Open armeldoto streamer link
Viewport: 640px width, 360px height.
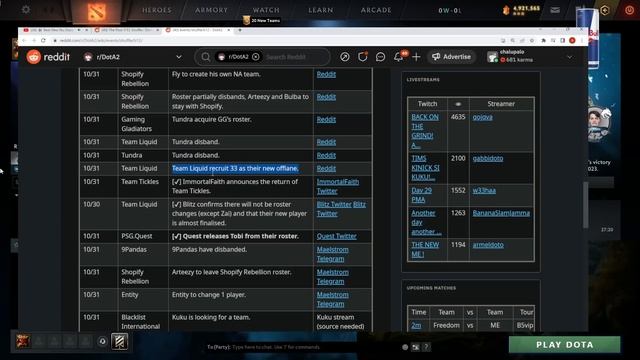[x=488, y=245]
